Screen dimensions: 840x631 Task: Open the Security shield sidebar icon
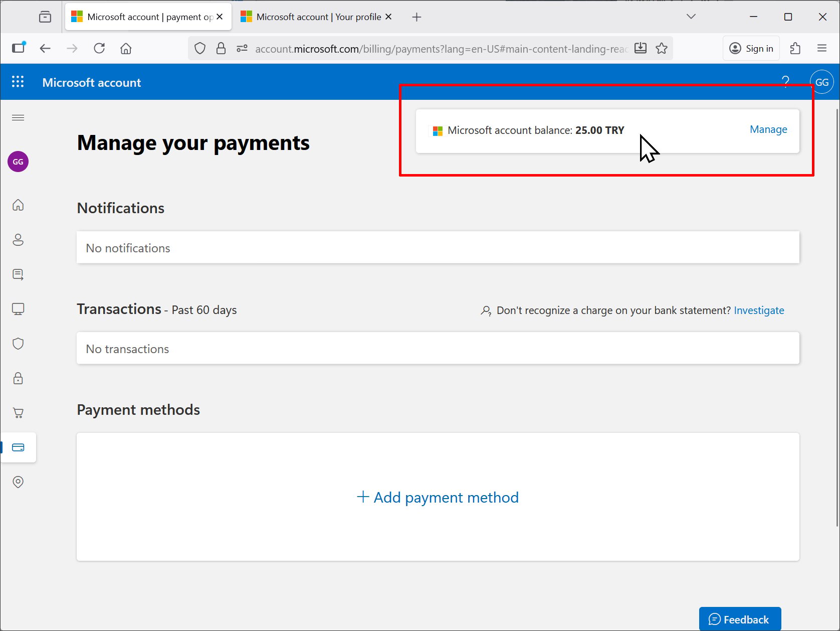18,344
